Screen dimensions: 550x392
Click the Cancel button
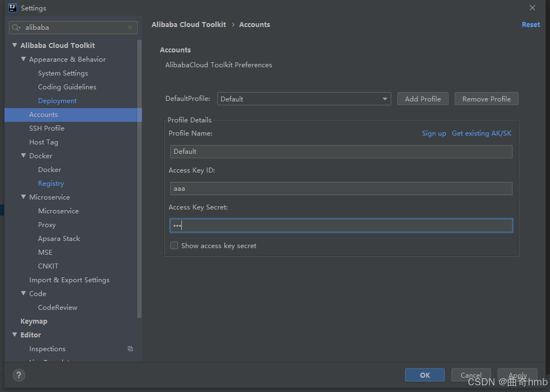[471, 375]
